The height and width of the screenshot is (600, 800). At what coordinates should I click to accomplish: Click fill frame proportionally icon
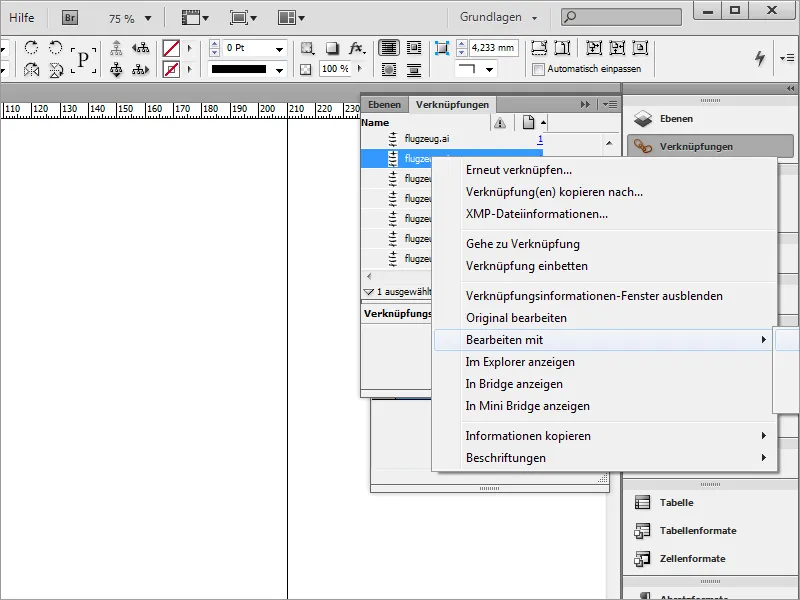coord(539,48)
